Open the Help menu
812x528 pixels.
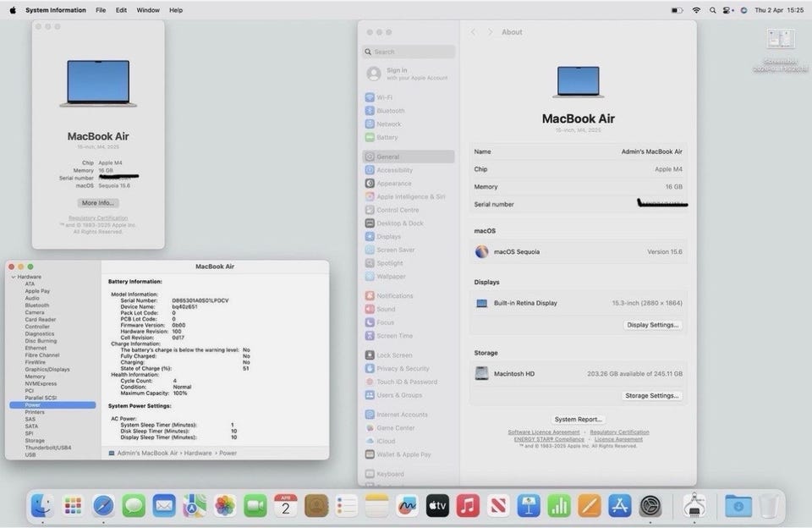click(176, 10)
